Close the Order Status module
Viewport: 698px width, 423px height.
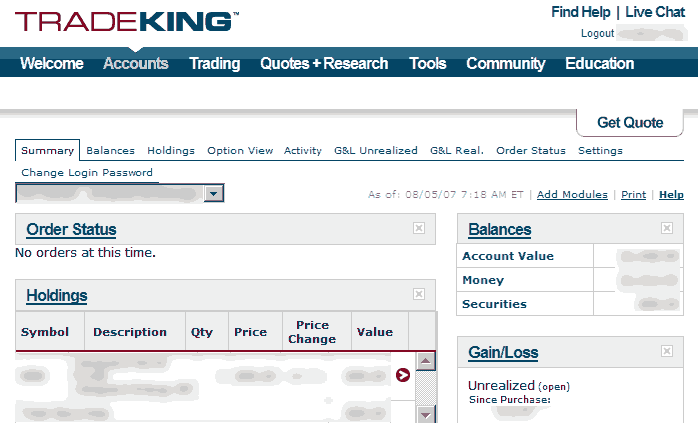click(x=419, y=229)
